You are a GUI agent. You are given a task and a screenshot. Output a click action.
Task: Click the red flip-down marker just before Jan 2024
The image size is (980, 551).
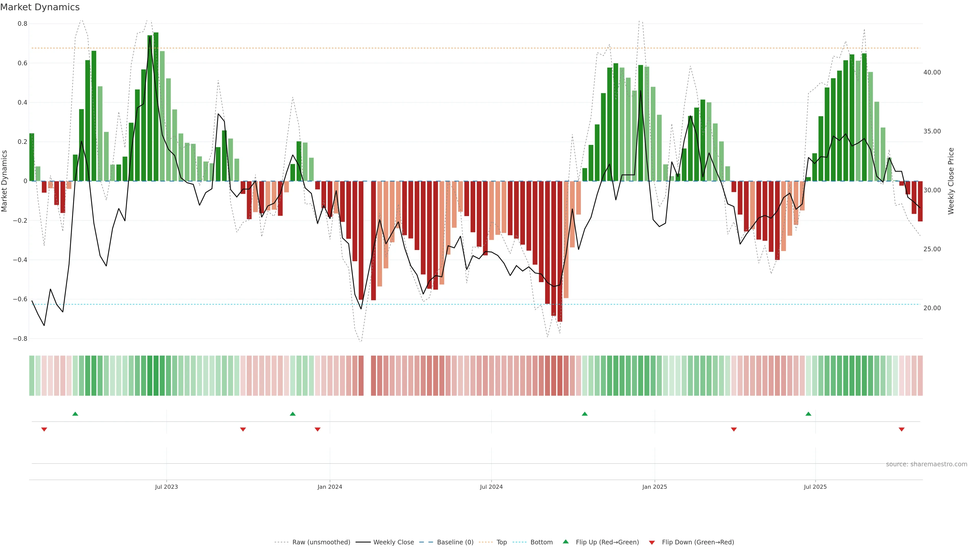click(318, 429)
